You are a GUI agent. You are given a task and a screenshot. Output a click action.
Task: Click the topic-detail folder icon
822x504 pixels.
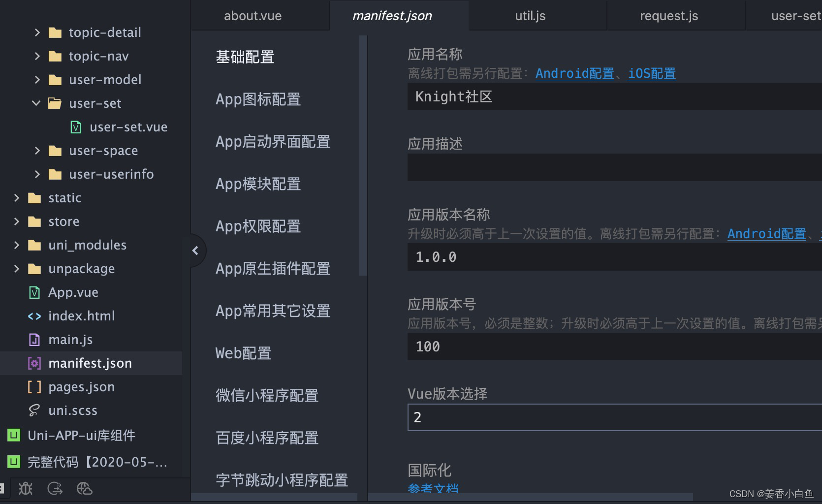pos(55,33)
